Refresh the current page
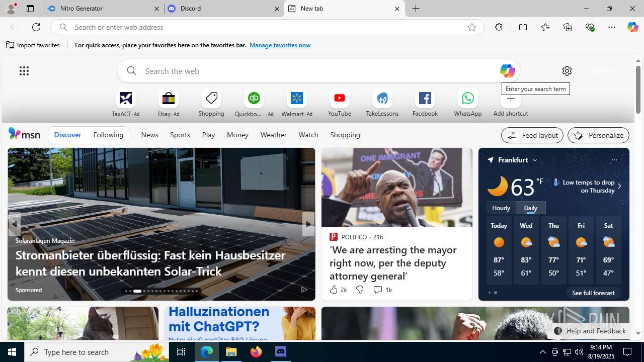 point(36,27)
